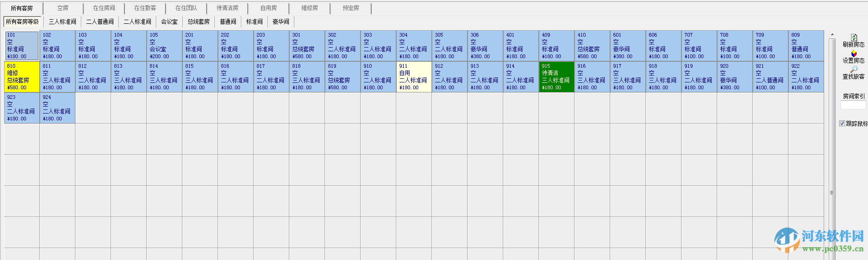Toggle the 跟踪鼠标 checkbox

(x=842, y=124)
